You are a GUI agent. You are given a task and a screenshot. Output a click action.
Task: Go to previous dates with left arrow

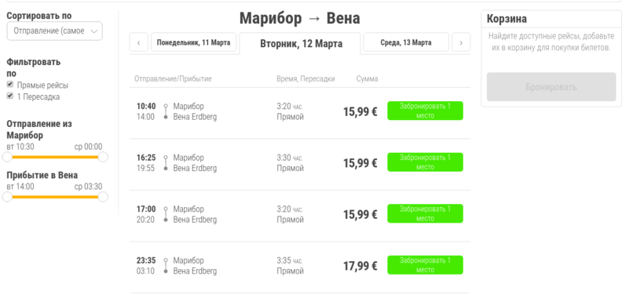pos(139,42)
